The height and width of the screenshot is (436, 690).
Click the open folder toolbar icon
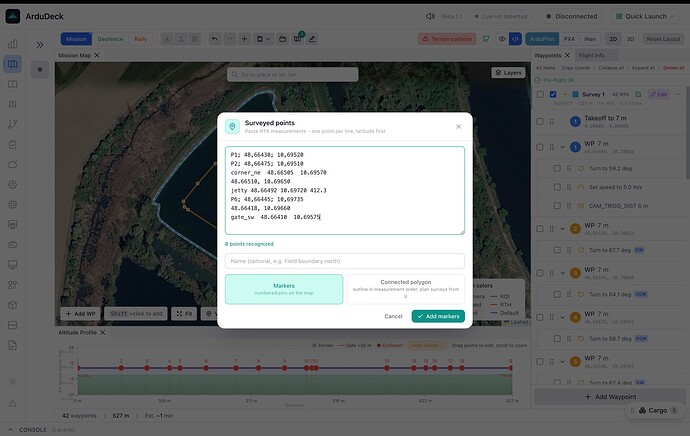click(283, 39)
